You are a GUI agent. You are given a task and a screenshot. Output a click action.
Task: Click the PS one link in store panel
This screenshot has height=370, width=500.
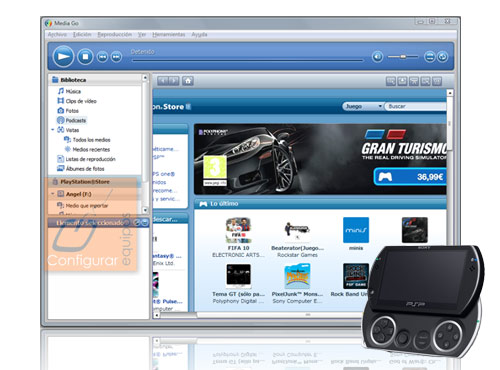(164, 174)
